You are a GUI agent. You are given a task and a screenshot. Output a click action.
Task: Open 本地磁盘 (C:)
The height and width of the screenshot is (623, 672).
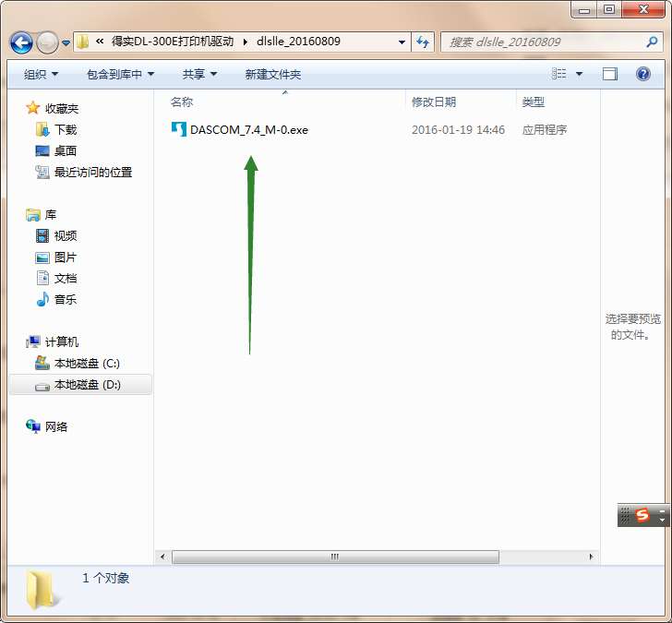[87, 364]
